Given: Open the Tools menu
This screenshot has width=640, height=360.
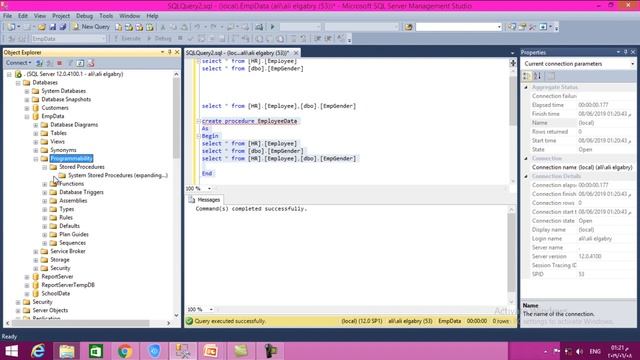Looking at the screenshot, I should tap(106, 16).
